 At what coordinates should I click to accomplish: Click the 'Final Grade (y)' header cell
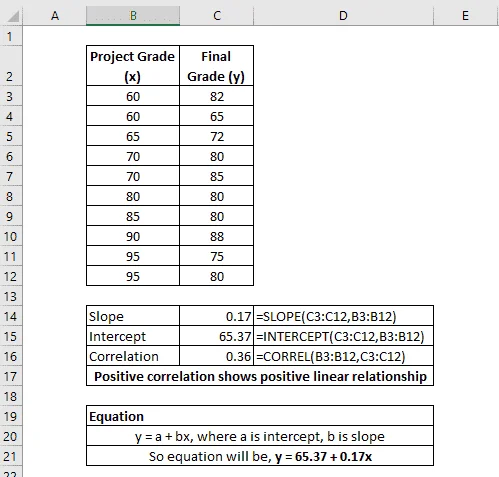click(217, 66)
